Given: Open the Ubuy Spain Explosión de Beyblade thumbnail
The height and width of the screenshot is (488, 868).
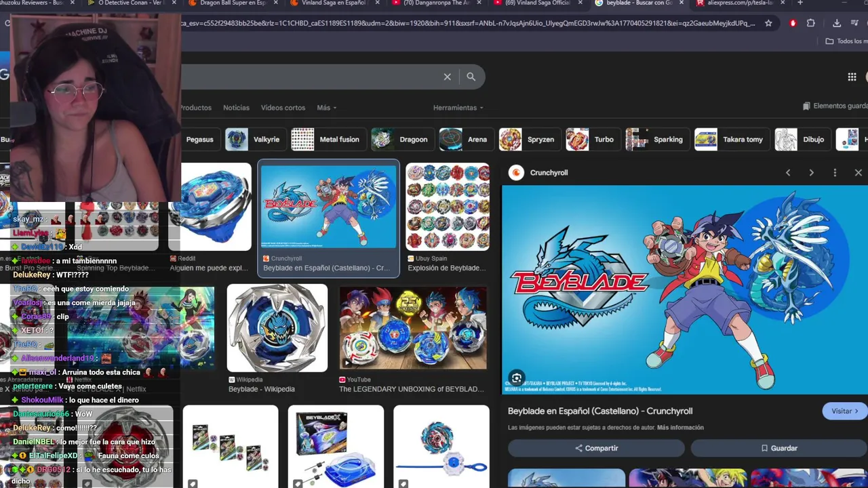Looking at the screenshot, I should pos(448,207).
